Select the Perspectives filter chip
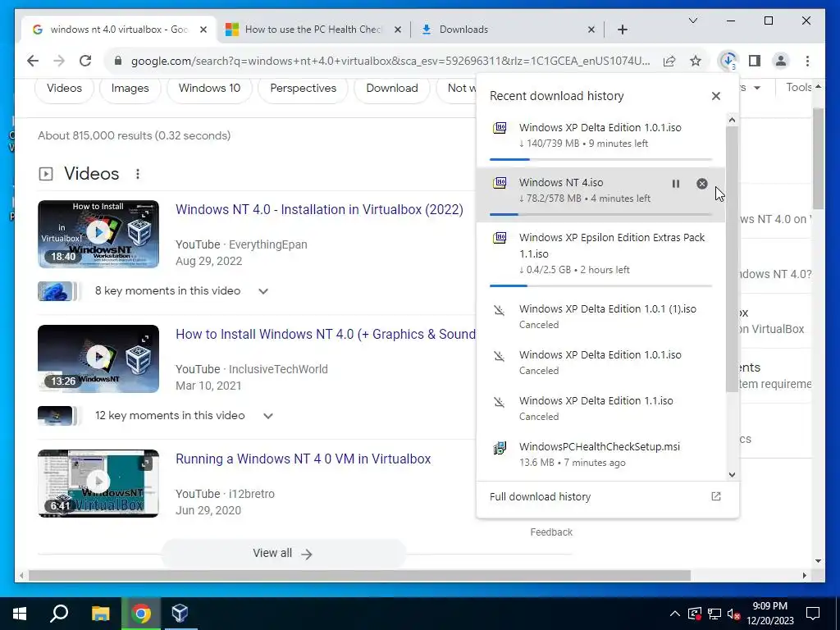 coord(304,89)
